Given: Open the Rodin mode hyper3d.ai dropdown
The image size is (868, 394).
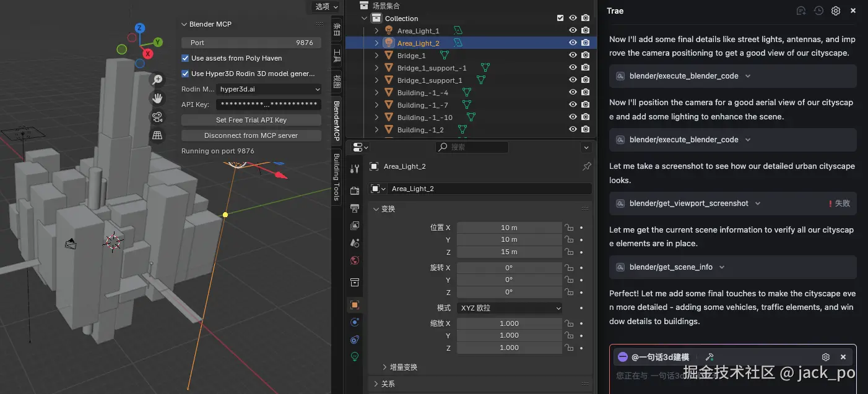Looking at the screenshot, I should pos(269,89).
